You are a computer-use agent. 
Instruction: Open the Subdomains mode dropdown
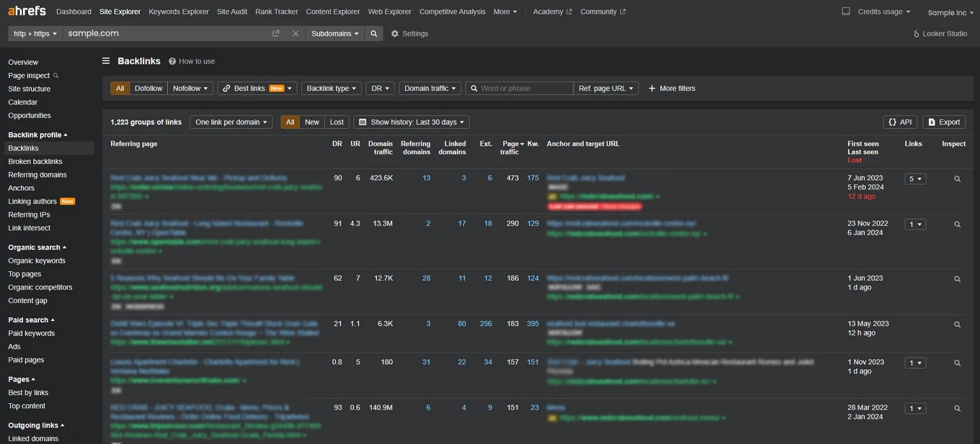pos(335,34)
